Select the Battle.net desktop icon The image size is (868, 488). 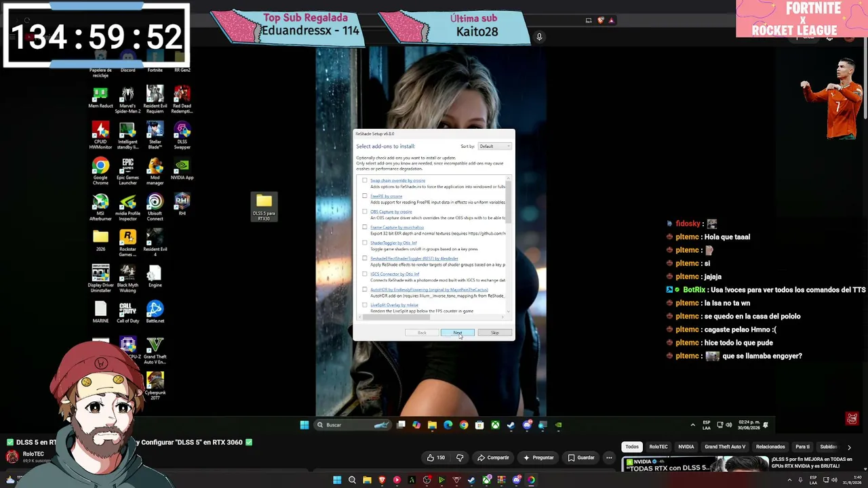[x=155, y=312]
